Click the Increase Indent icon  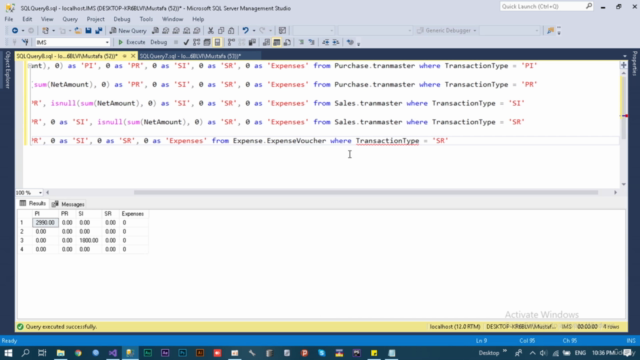336,42
